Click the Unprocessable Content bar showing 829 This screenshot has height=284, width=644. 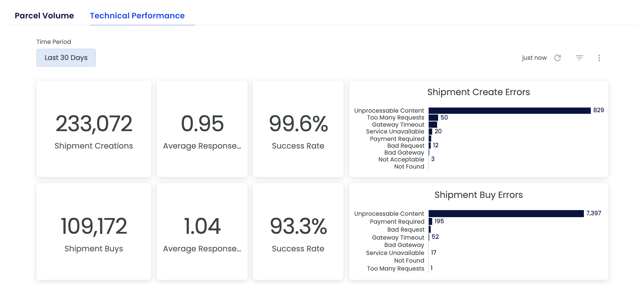[509, 110]
